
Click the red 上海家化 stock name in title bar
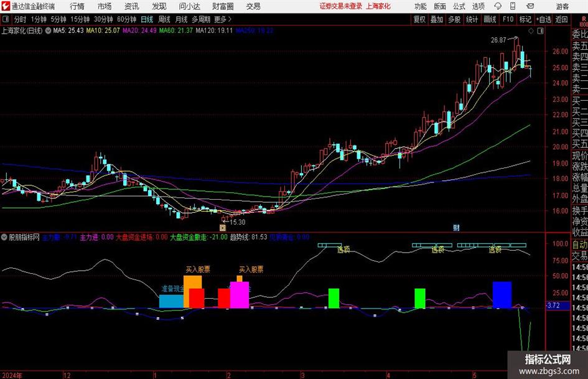(378, 6)
